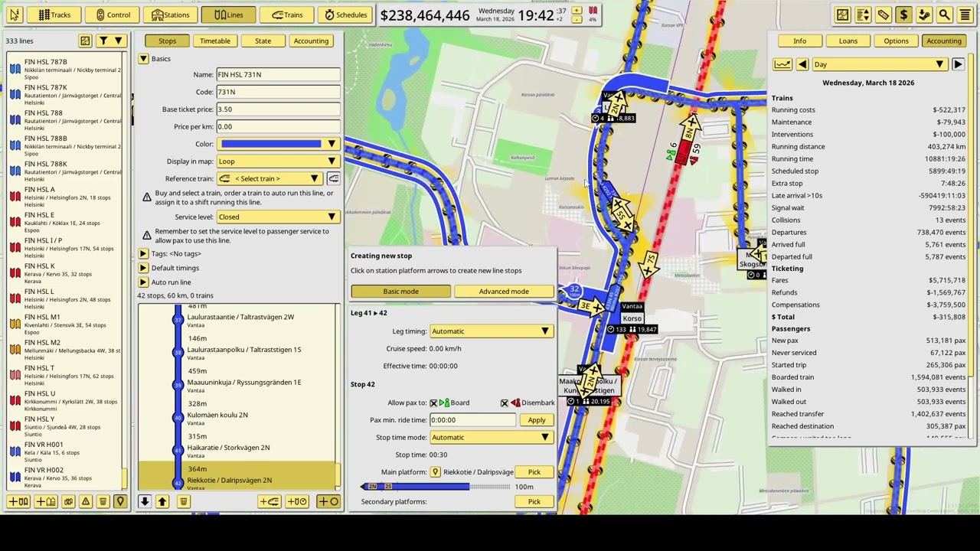Open the Stations panel
The height and width of the screenshot is (551, 980).
(170, 15)
